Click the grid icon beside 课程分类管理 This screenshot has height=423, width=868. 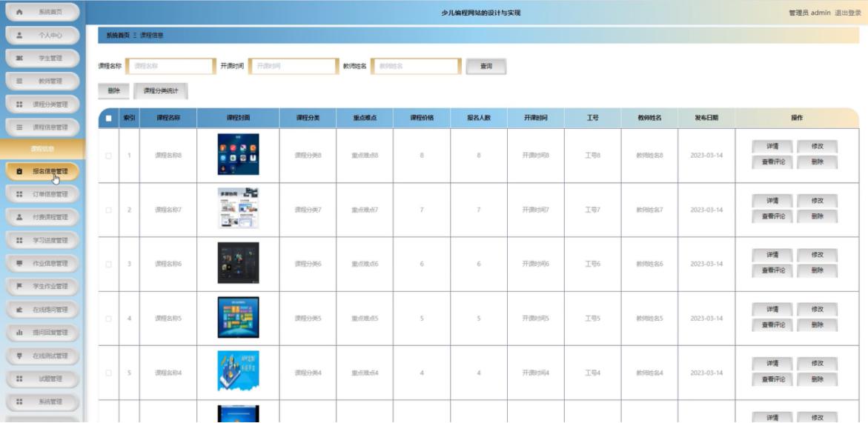(19, 104)
